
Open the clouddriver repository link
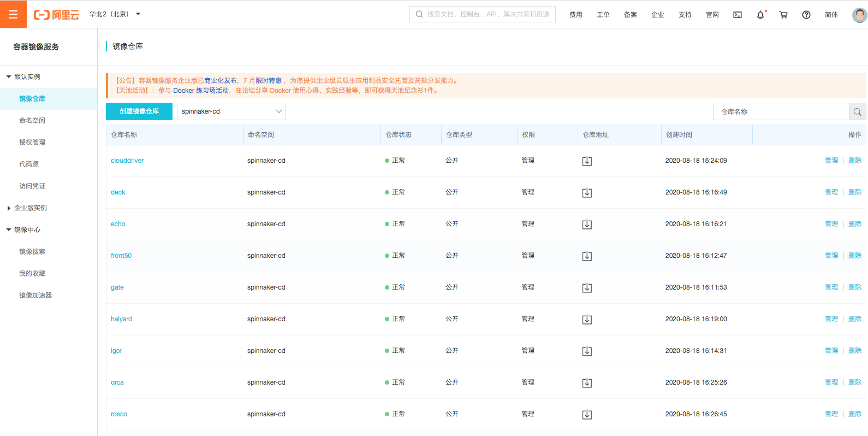pos(127,161)
